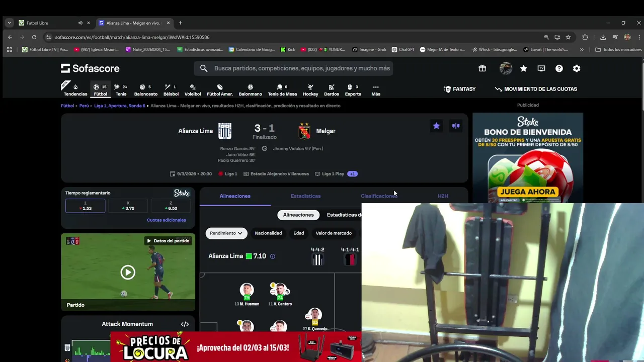This screenshot has width=644, height=362.
Task: Open the Hockey sport section
Action: click(310, 89)
